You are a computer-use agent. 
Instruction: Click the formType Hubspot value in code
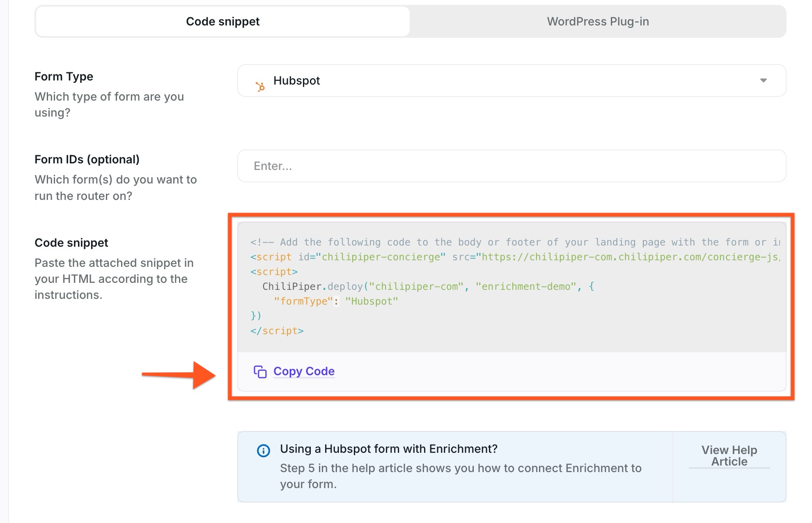point(370,301)
